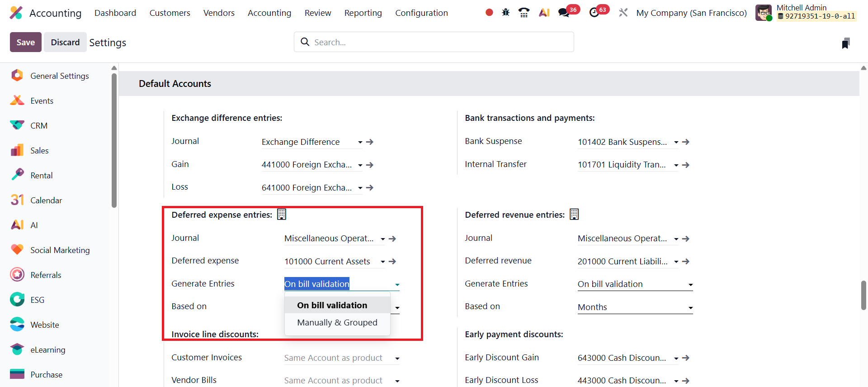Open activities clock icon with 63 badge
This screenshot has height=387, width=868.
pyautogui.click(x=594, y=13)
